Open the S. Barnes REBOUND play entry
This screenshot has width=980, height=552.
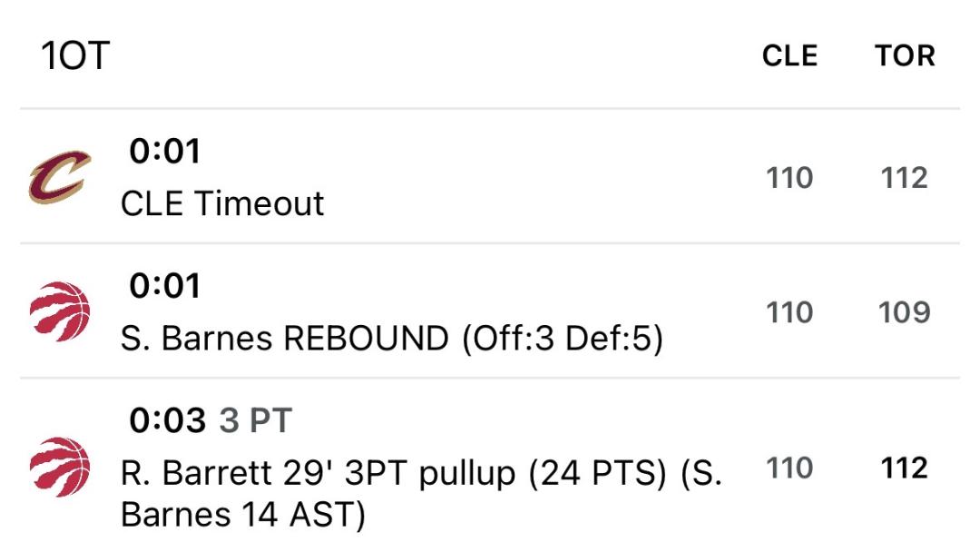tap(490, 311)
